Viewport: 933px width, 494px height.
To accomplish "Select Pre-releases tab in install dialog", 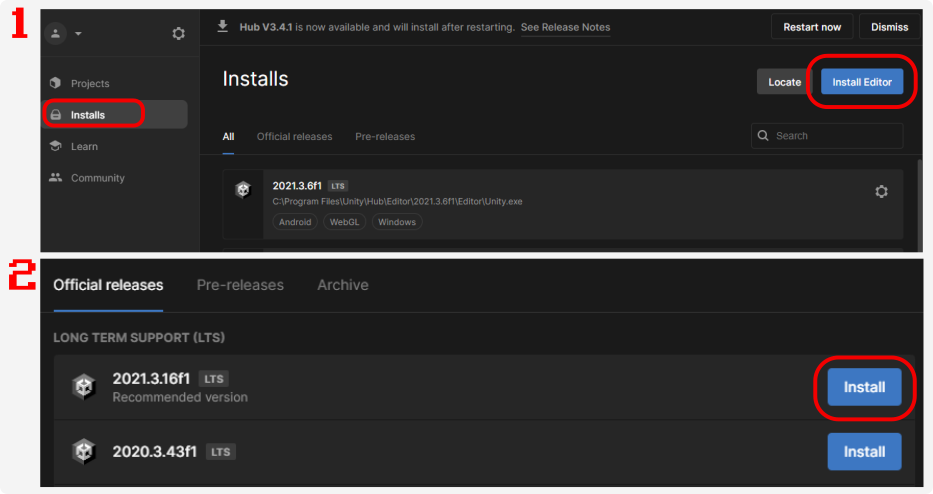I will [240, 285].
